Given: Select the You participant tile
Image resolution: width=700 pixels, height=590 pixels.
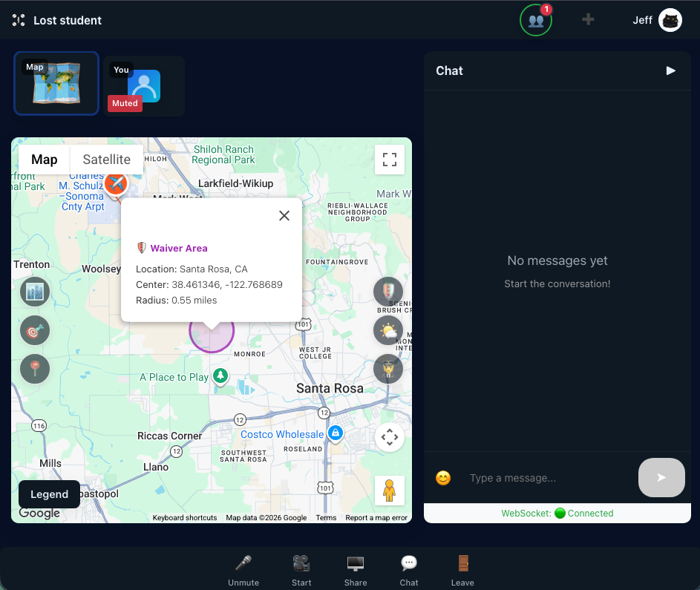Looking at the screenshot, I should click(x=144, y=85).
